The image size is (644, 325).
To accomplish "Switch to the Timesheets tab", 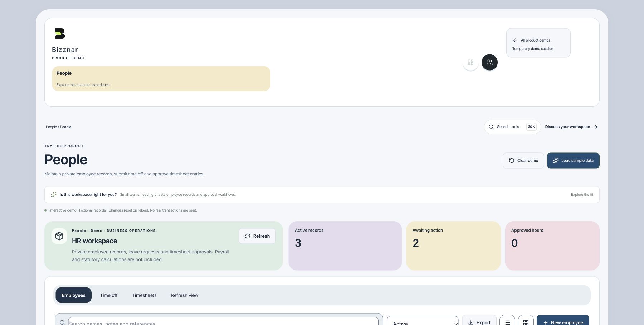I will point(144,295).
